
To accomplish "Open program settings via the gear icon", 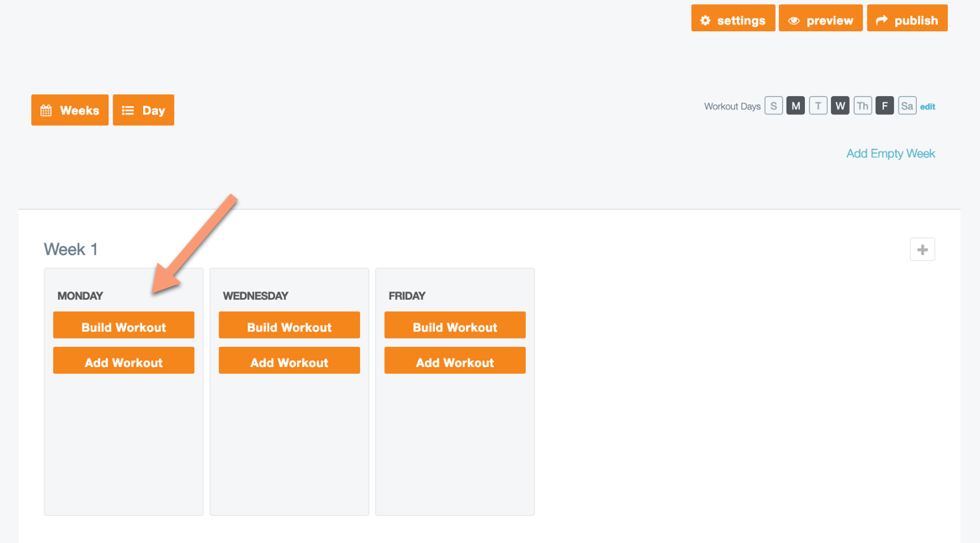I will [x=707, y=18].
